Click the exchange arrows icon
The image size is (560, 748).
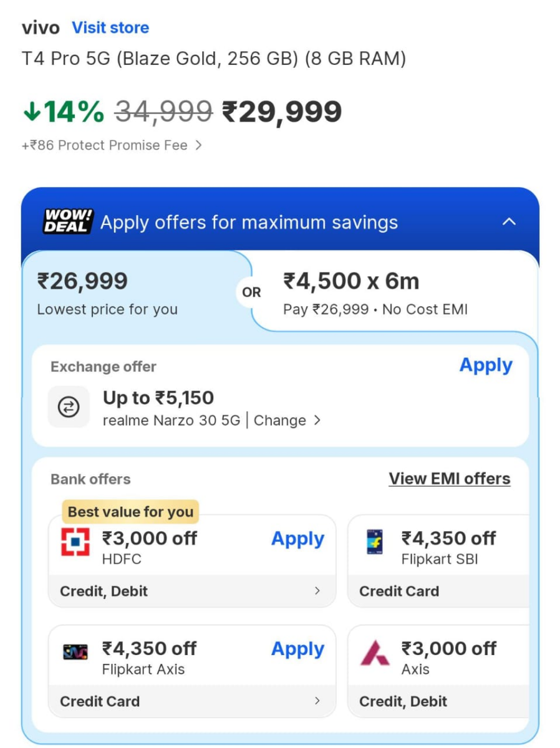click(x=69, y=407)
